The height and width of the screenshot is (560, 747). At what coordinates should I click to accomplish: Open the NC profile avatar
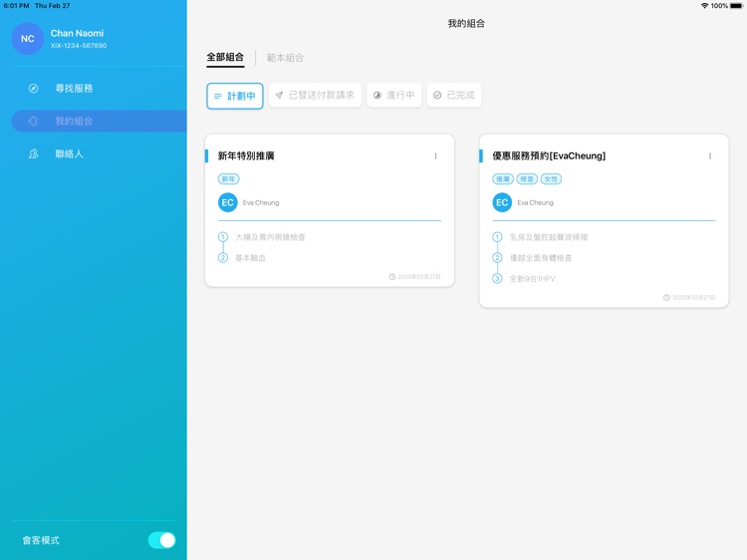[x=28, y=39]
